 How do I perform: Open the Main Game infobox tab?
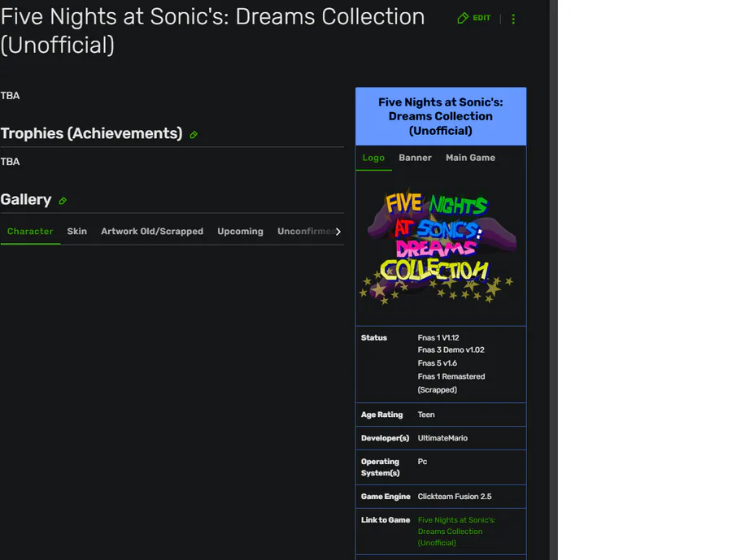470,158
